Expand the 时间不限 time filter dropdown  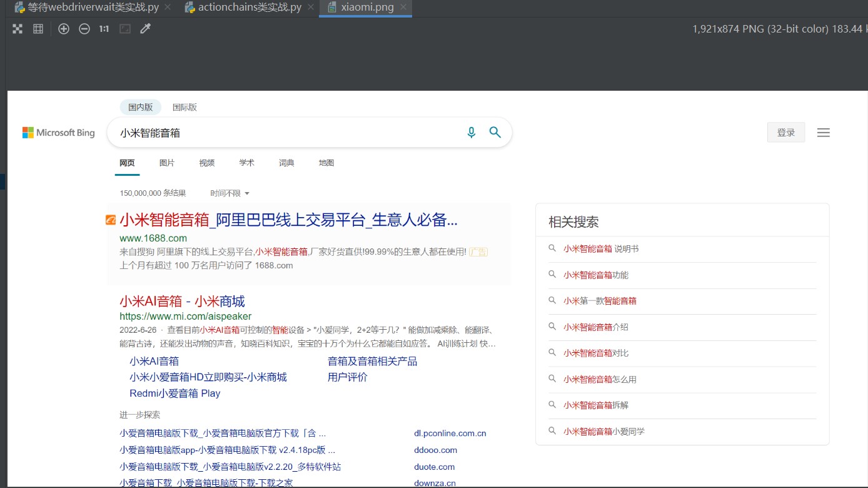pyautogui.click(x=230, y=193)
